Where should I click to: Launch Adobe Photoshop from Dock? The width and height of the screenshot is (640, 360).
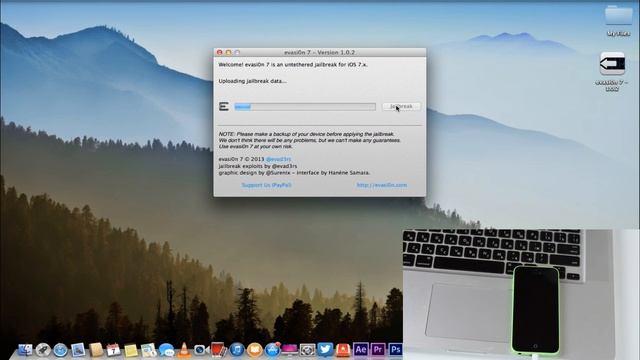pos(395,350)
